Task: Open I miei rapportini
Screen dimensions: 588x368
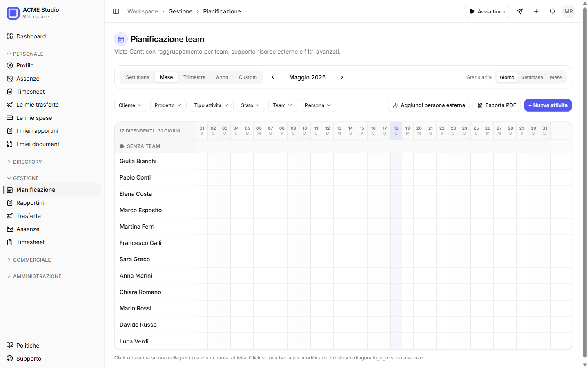Action: [x=52, y=131]
